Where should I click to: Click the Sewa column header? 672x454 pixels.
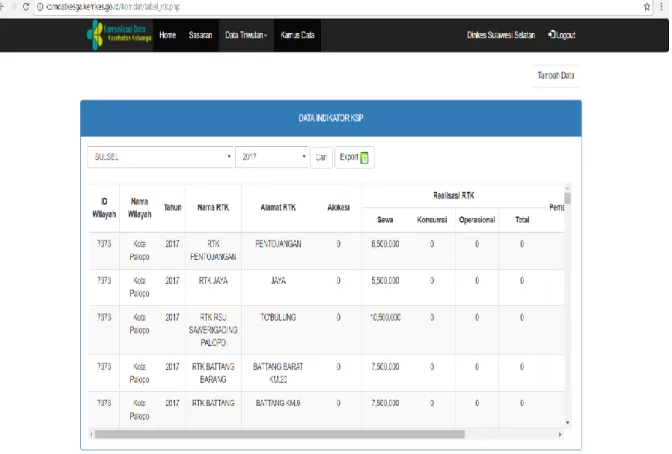point(385,220)
